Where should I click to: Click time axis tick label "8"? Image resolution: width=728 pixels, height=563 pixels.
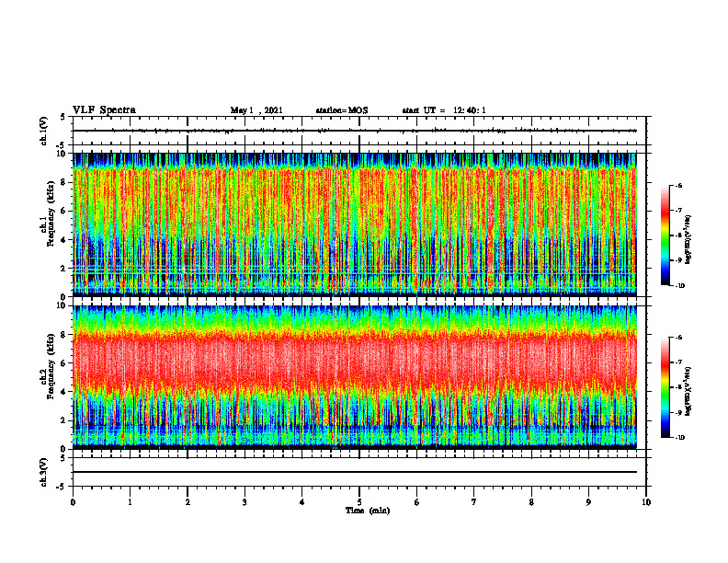[531, 502]
